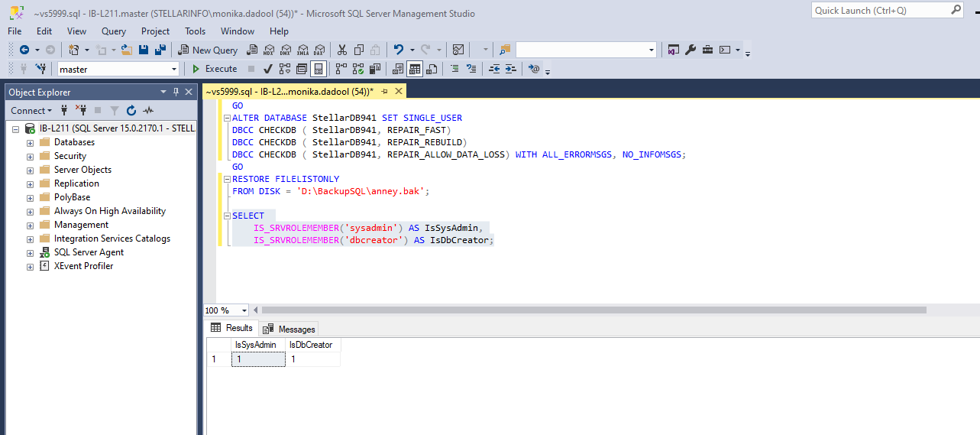Open the zoom 100 % dropdown
This screenshot has width=980, height=435.
(x=244, y=310)
